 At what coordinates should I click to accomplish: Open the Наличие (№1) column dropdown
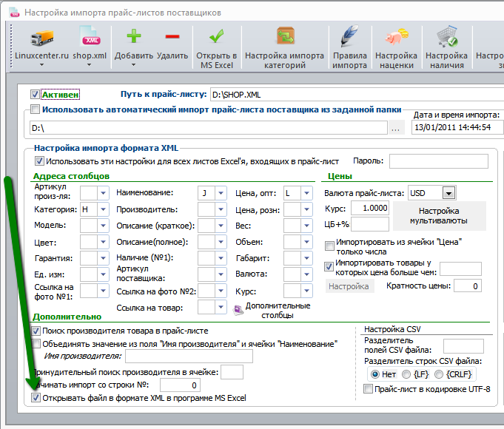(x=221, y=258)
